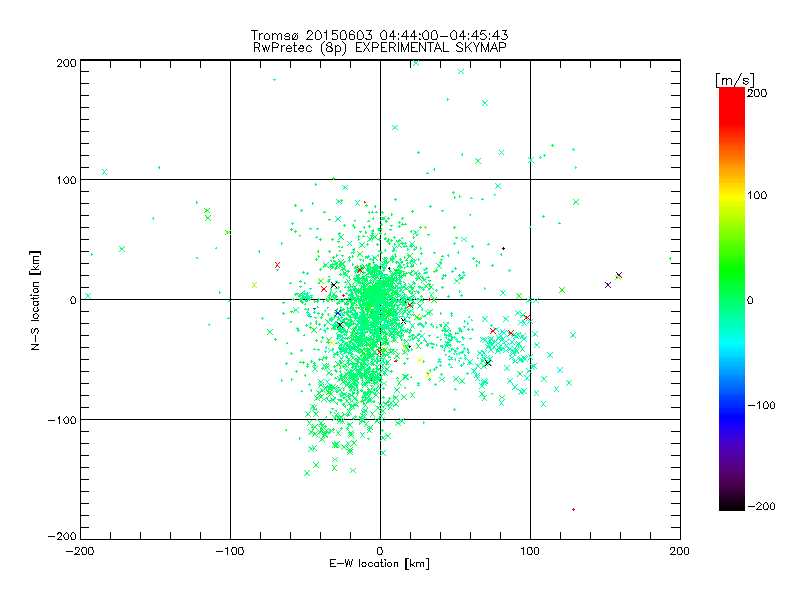Click the subtitle 'RwPretec (8p) EXPERIMENTAL SKYMAP'
Image resolution: width=800 pixels, height=600 pixels.
380,48
